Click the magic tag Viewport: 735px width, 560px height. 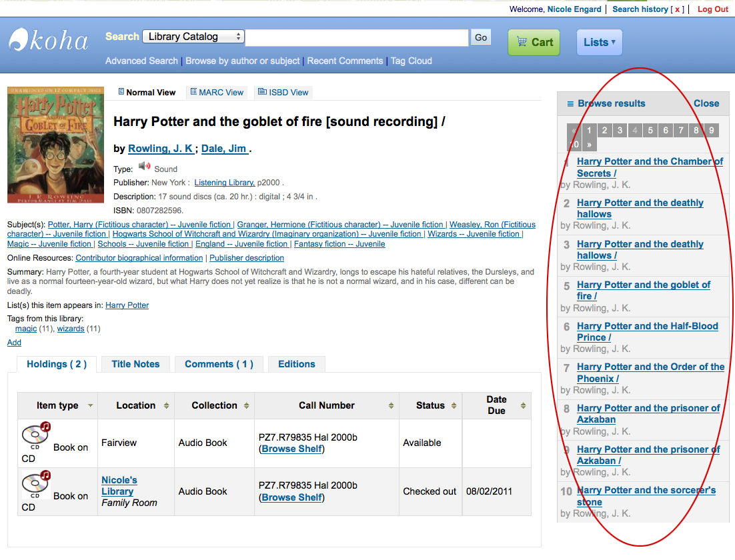click(x=26, y=329)
